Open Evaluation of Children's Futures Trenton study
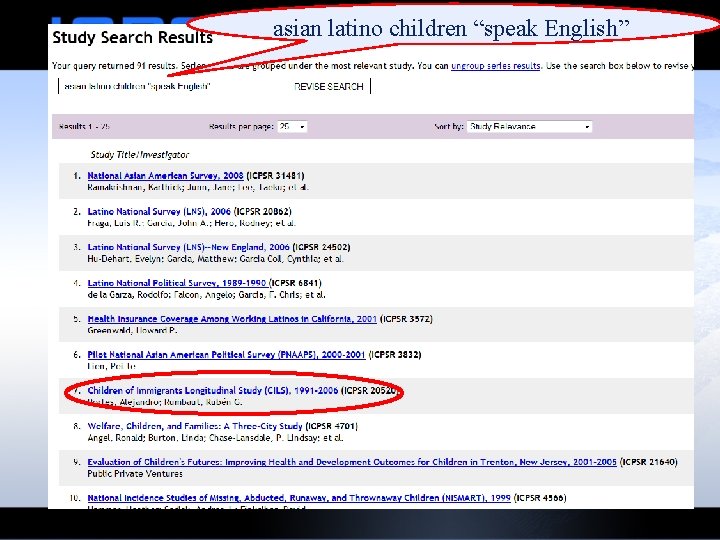This screenshot has height=540, width=720. (352, 462)
